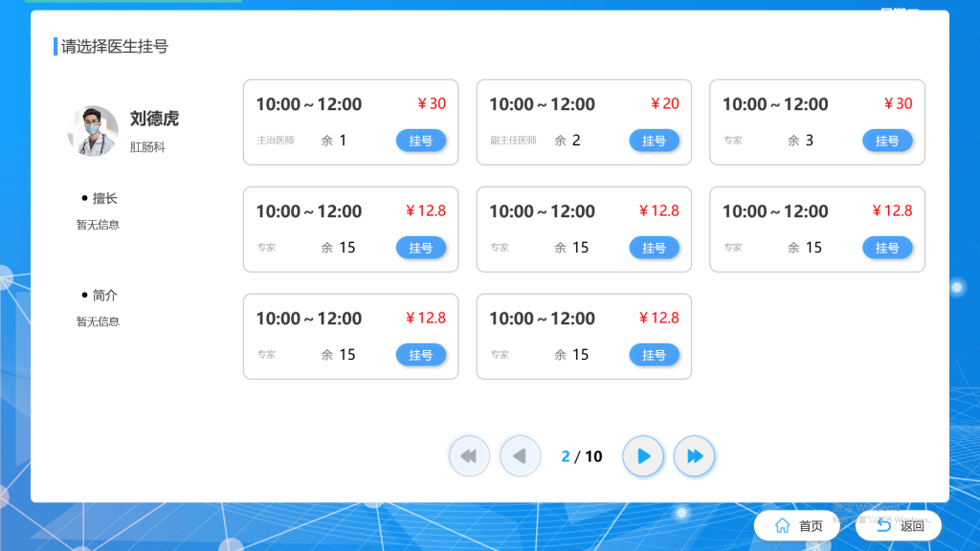Click 挂号 in second row, middle card

coord(654,248)
